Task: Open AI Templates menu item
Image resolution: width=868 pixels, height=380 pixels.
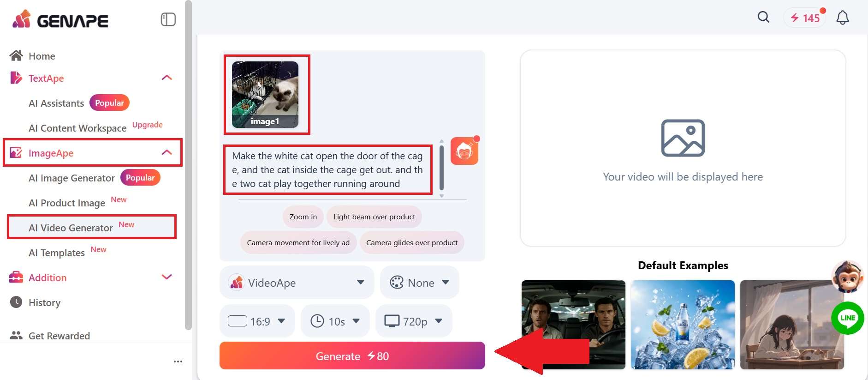Action: coord(57,253)
